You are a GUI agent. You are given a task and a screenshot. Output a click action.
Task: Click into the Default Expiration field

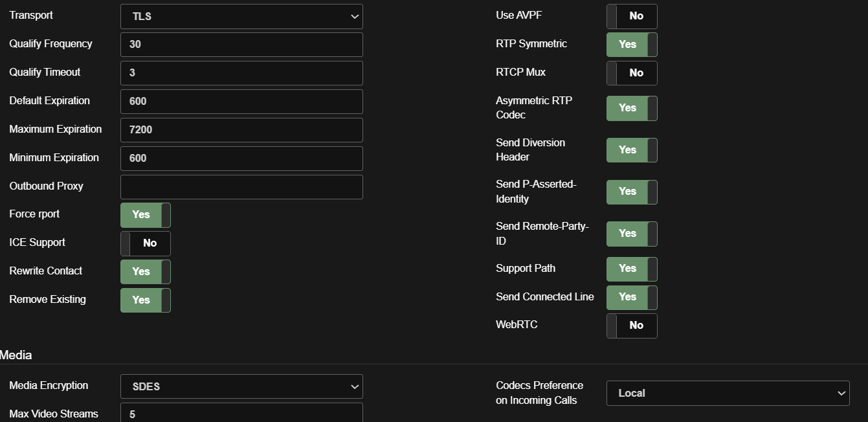(x=241, y=102)
